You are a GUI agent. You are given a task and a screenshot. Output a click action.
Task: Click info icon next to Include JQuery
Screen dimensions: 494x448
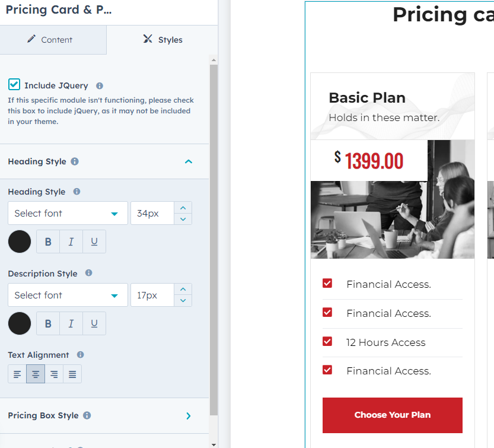coord(100,85)
